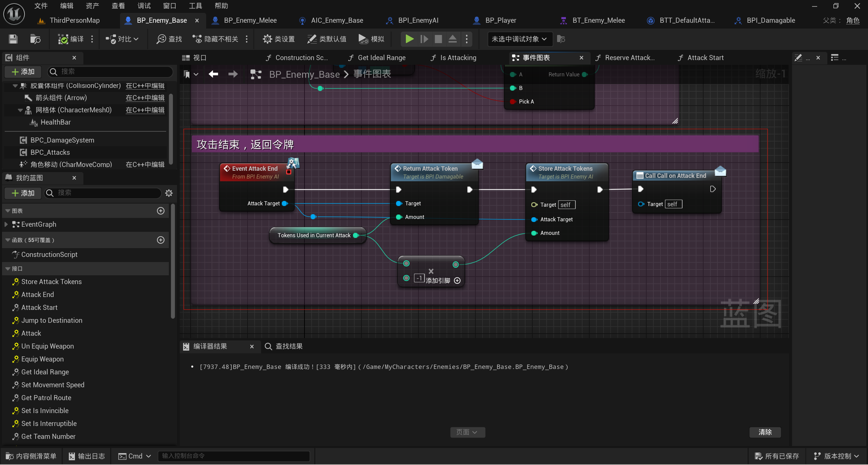Click the console command input field
Screen dimensions: 868x465
[234, 456]
